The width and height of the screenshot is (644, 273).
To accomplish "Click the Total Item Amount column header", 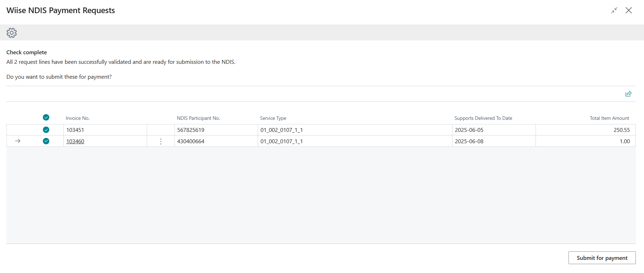I will (x=609, y=118).
